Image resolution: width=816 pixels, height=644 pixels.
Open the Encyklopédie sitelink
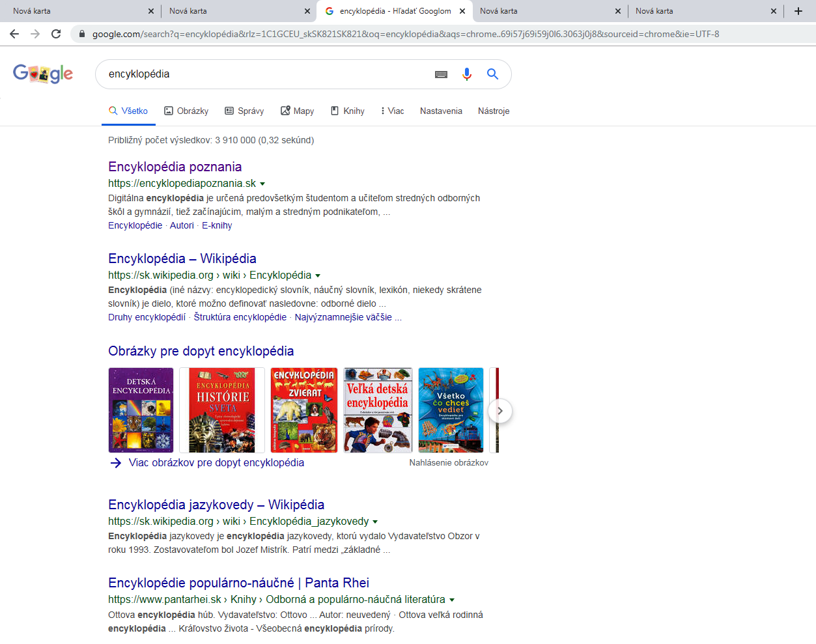click(x=135, y=225)
